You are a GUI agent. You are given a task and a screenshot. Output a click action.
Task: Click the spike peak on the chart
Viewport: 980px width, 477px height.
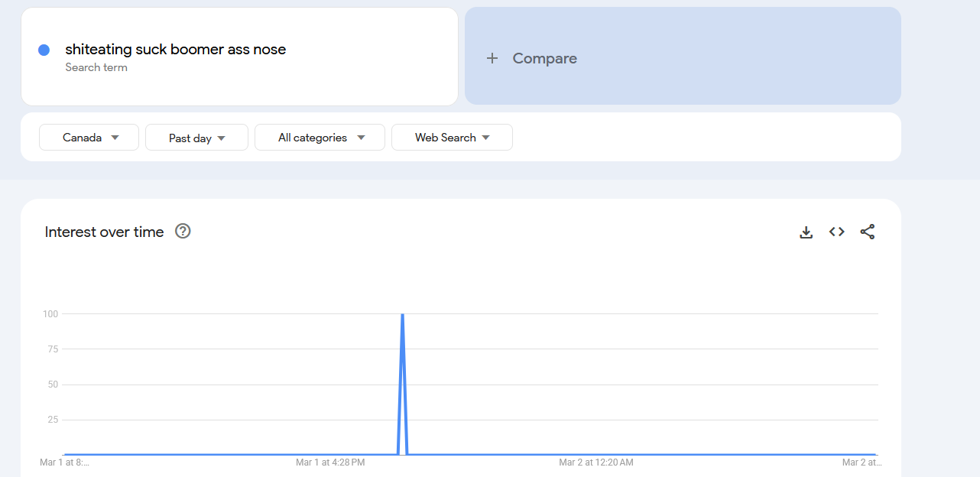tap(402, 314)
